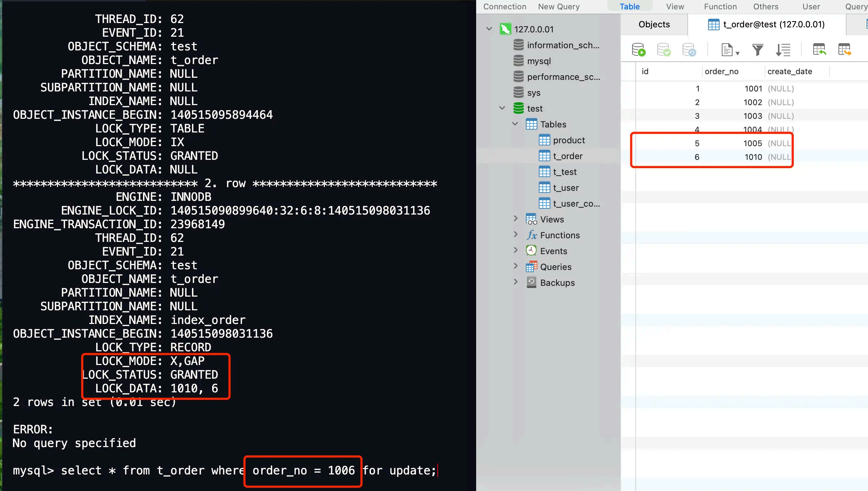The image size is (868, 491).
Task: Select the cell with order_no 1005
Action: tap(752, 143)
